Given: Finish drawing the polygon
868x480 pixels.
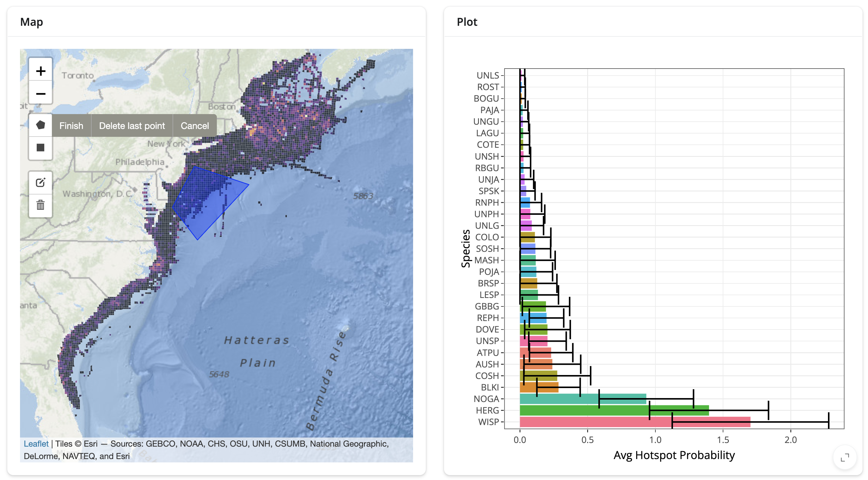Looking at the screenshot, I should click(71, 126).
